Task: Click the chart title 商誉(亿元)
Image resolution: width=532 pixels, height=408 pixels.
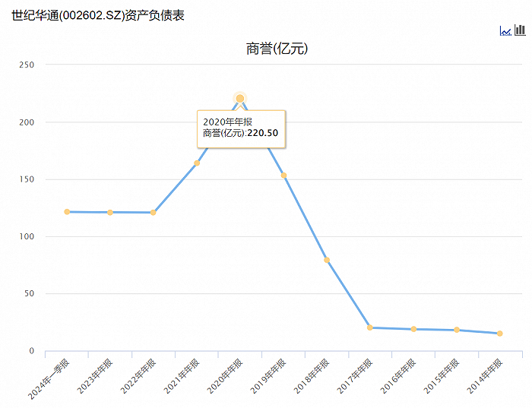Action: [277, 49]
